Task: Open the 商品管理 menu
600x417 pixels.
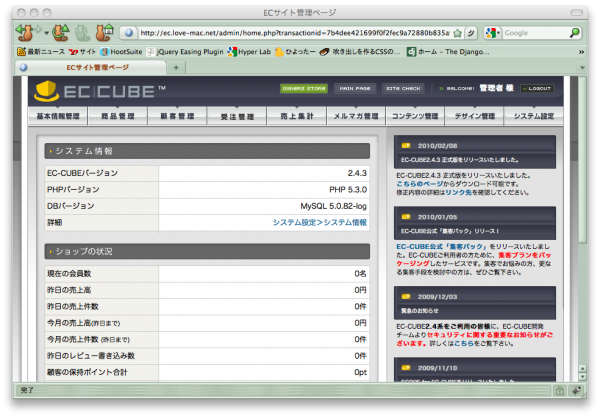Action: tap(118, 116)
